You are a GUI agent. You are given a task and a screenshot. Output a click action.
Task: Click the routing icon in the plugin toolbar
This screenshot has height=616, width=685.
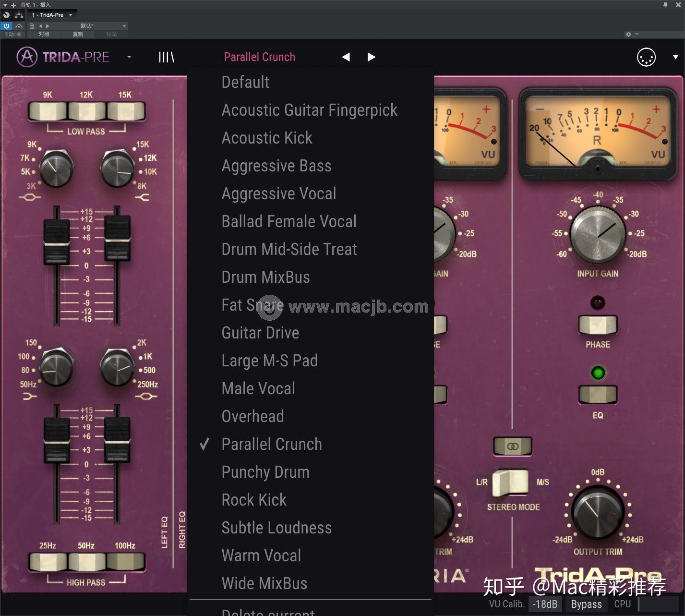pyautogui.click(x=19, y=14)
